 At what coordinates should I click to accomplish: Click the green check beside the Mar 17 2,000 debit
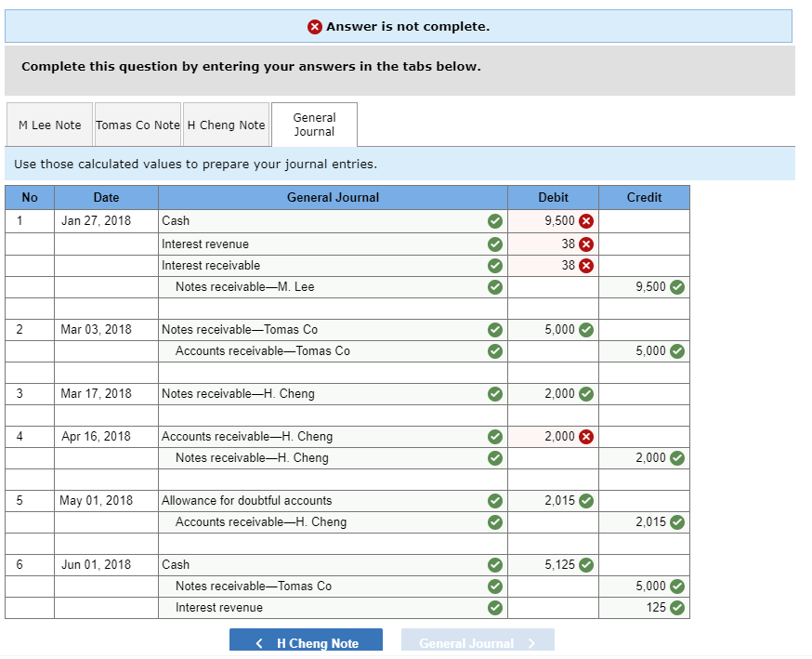click(586, 394)
